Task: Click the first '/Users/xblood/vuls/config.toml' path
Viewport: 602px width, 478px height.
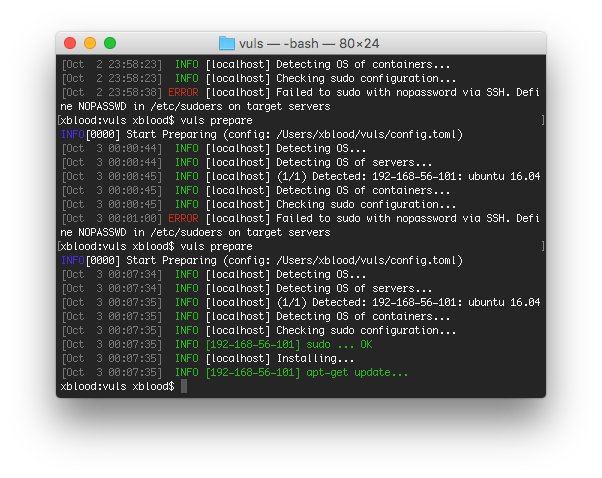Action: click(366, 134)
